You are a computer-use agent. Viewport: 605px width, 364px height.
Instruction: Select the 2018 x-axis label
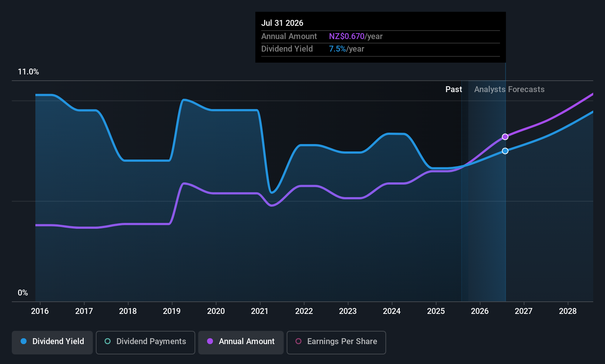pyautogui.click(x=128, y=311)
